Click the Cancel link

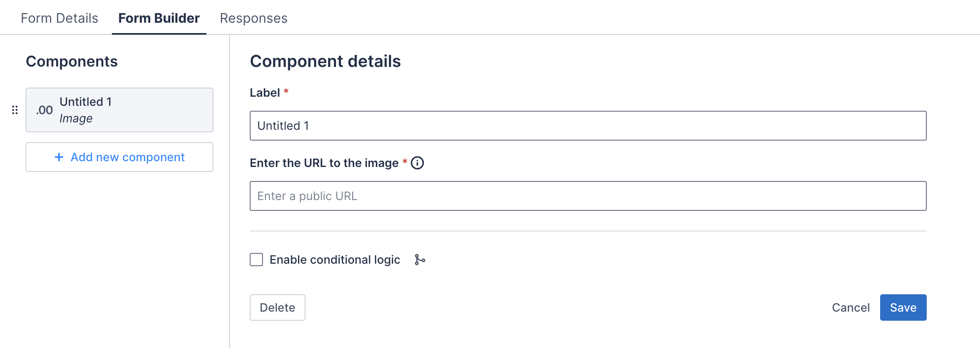(850, 307)
